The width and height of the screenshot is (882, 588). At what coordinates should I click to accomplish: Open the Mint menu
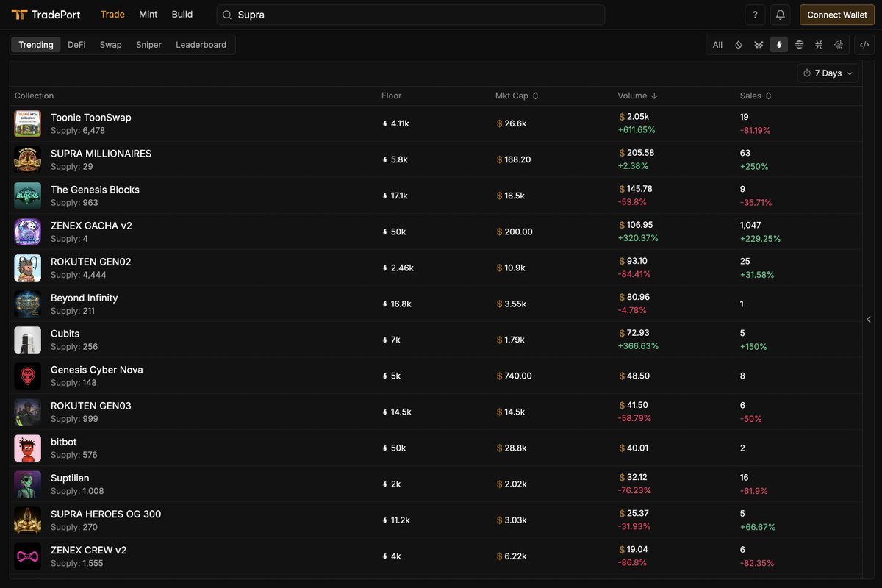[148, 15]
